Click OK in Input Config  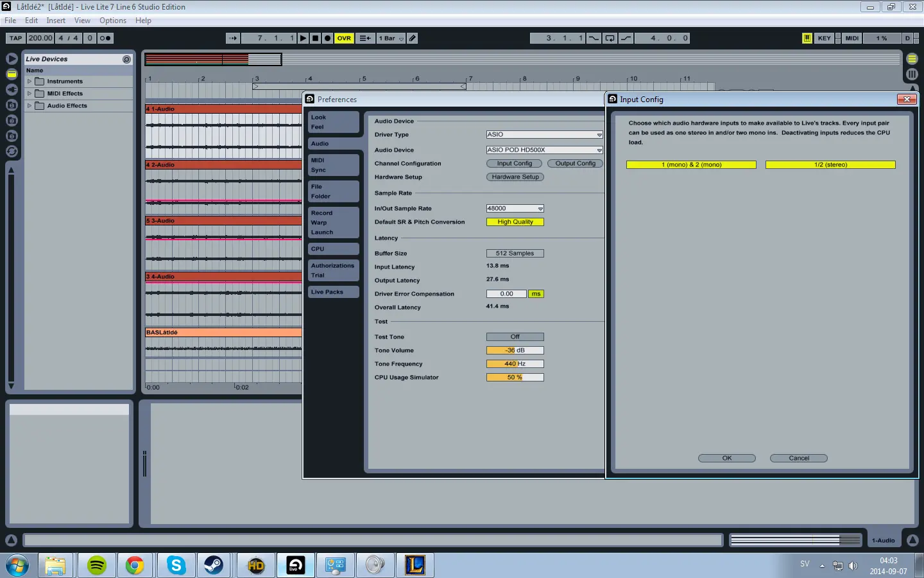pos(726,458)
